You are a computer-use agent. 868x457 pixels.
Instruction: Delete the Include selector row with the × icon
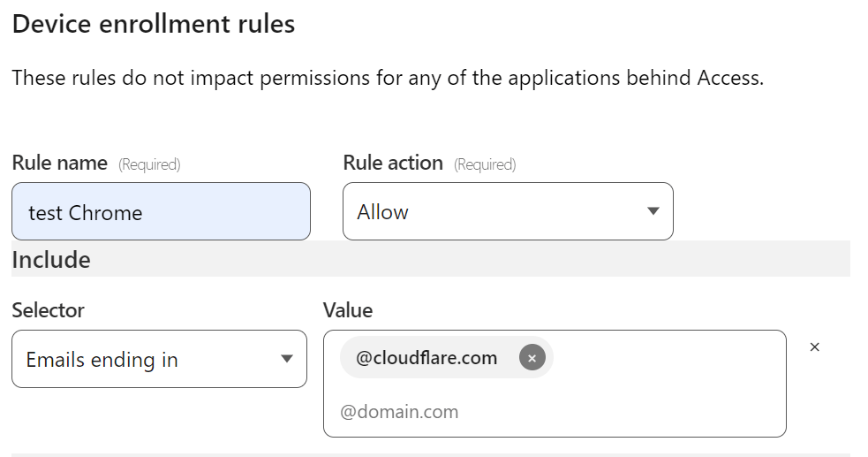[x=814, y=347]
